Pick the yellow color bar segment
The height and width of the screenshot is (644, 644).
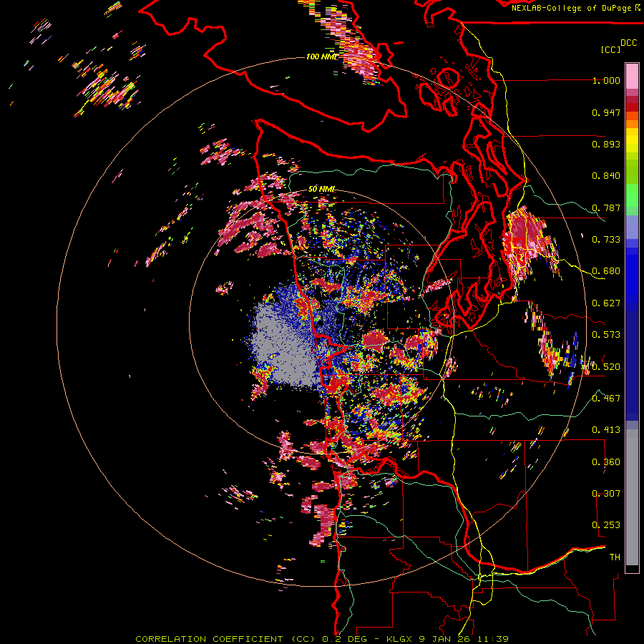click(x=632, y=140)
